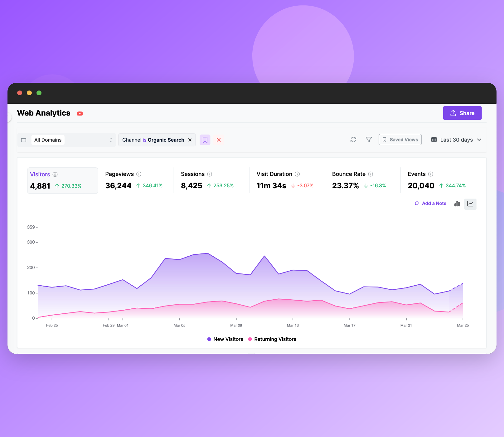504x437 pixels.
Task: Switch to bar chart view
Action: pyautogui.click(x=457, y=204)
